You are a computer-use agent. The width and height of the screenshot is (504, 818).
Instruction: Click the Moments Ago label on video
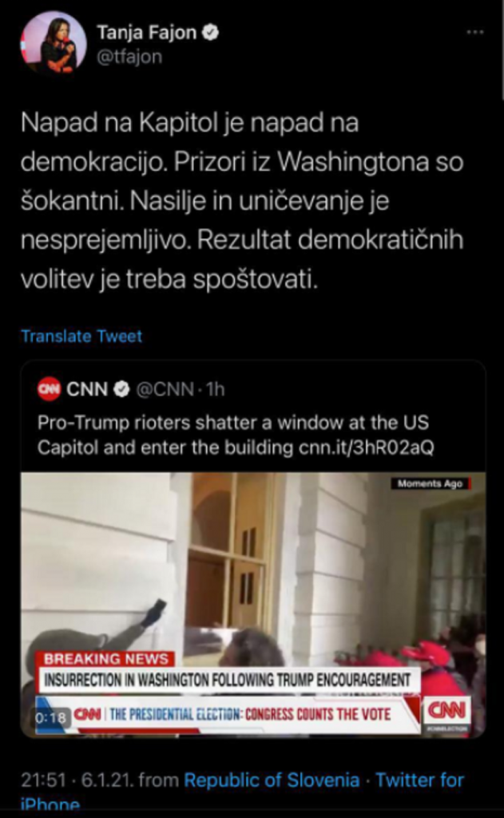(x=431, y=483)
